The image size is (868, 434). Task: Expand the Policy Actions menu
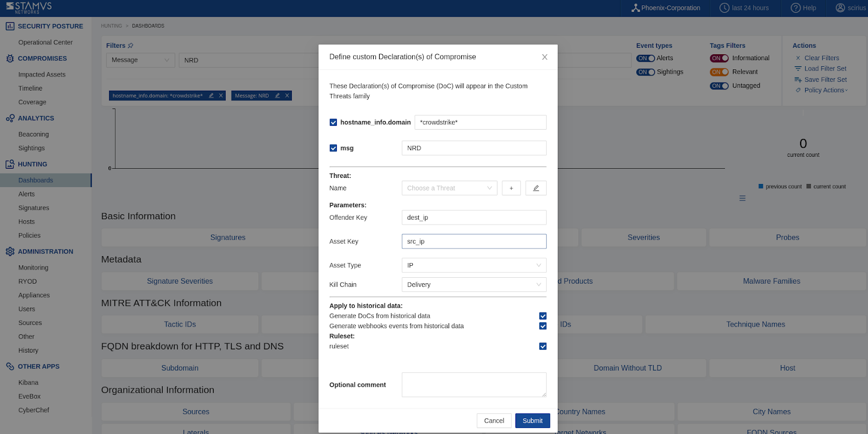tap(826, 91)
